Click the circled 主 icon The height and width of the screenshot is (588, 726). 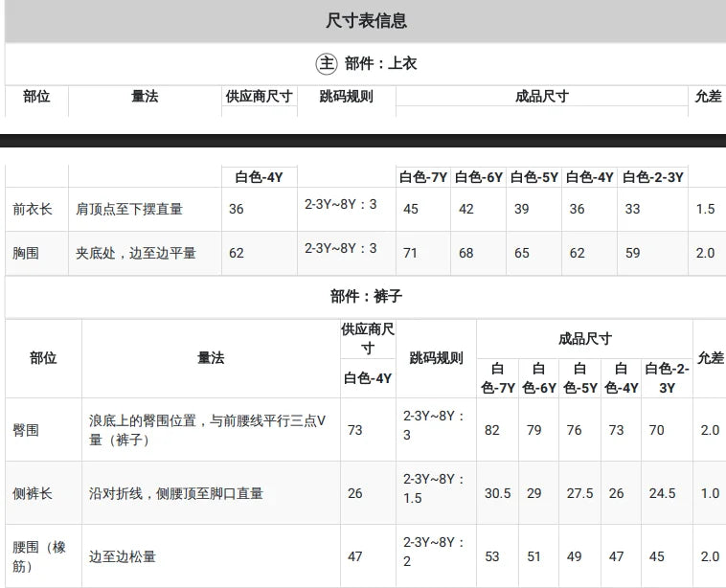[x=327, y=63]
